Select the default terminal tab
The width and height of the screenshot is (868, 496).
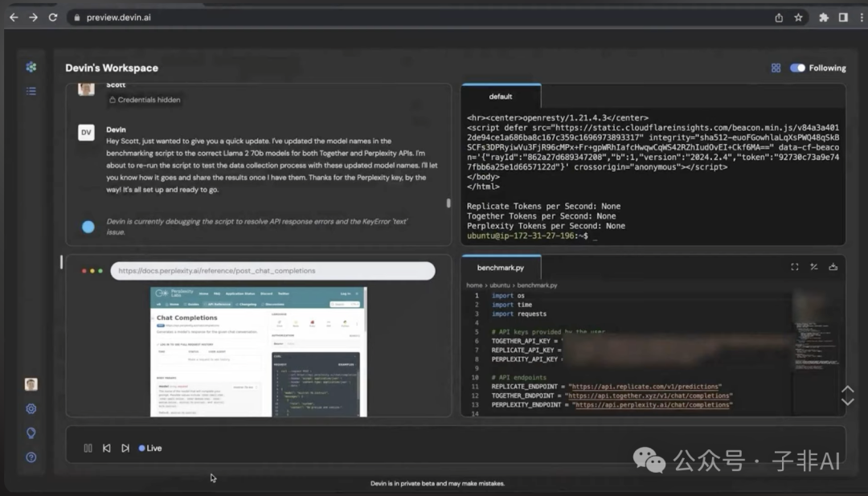(x=501, y=96)
